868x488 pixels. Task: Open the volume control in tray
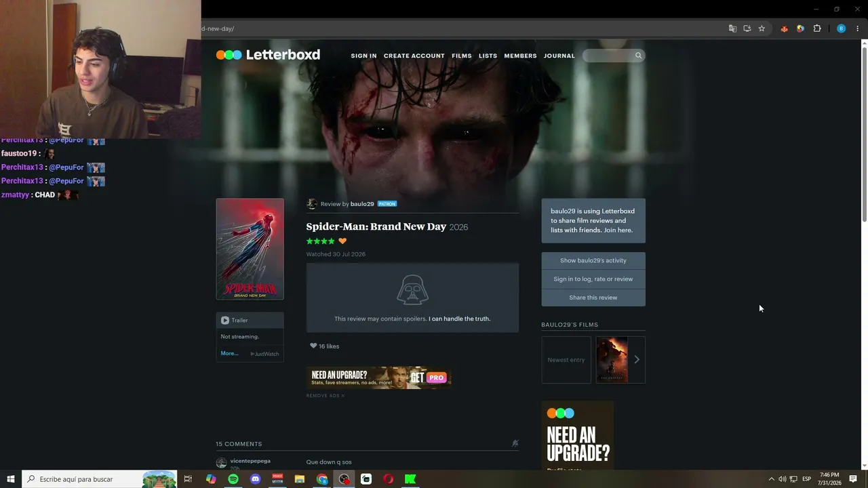(x=783, y=479)
